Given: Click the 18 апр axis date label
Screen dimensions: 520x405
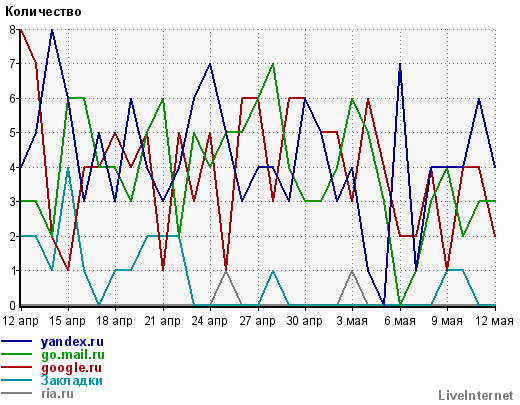Looking at the screenshot, I should 115,321.
